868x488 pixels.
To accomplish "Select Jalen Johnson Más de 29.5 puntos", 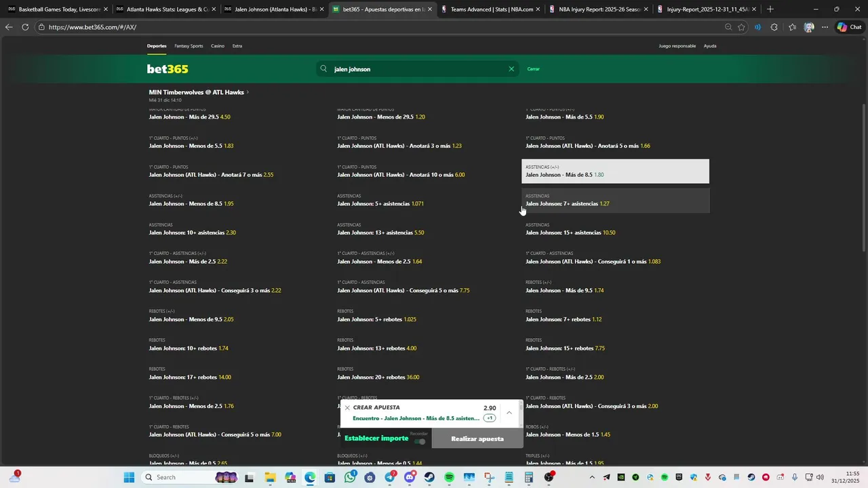I will pos(239,114).
